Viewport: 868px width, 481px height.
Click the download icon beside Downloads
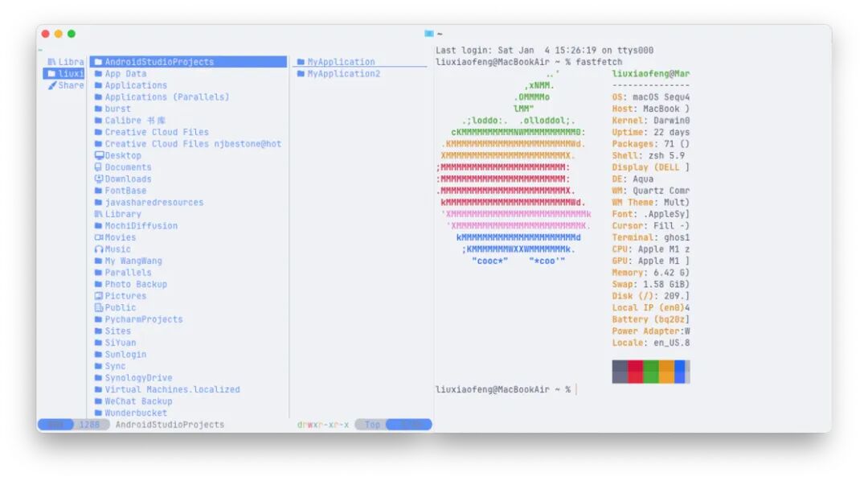coord(99,179)
